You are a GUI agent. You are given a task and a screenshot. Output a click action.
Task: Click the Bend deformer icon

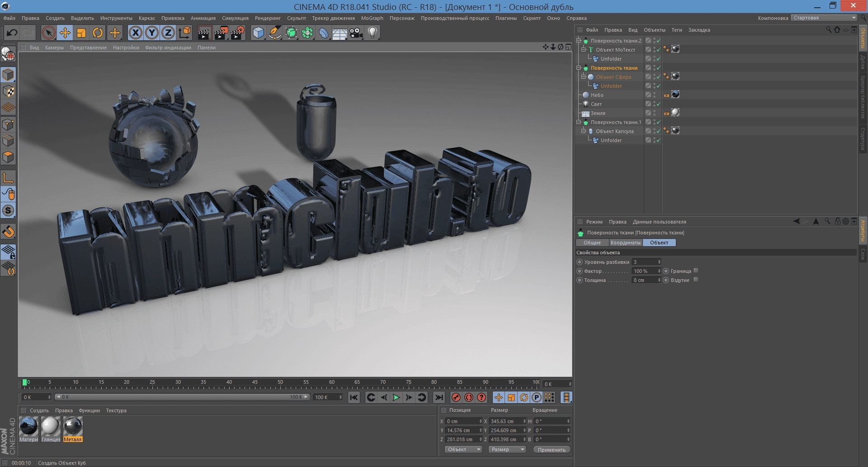click(x=324, y=33)
